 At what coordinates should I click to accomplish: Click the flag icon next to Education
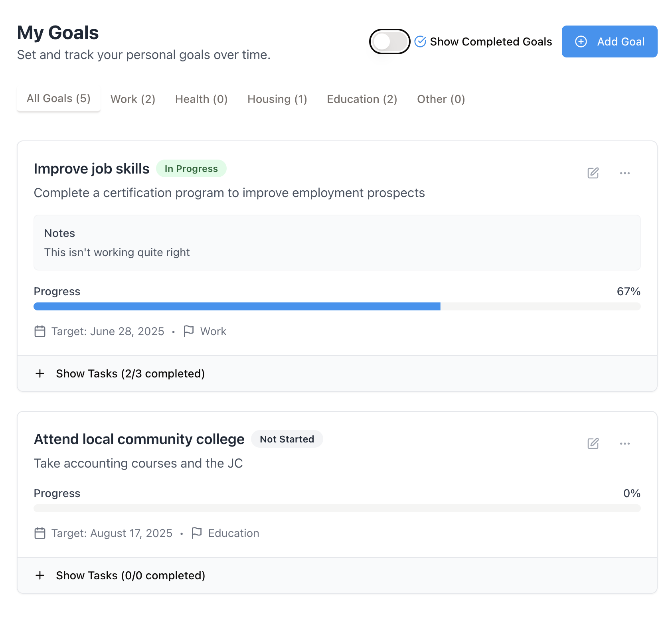pyautogui.click(x=197, y=533)
